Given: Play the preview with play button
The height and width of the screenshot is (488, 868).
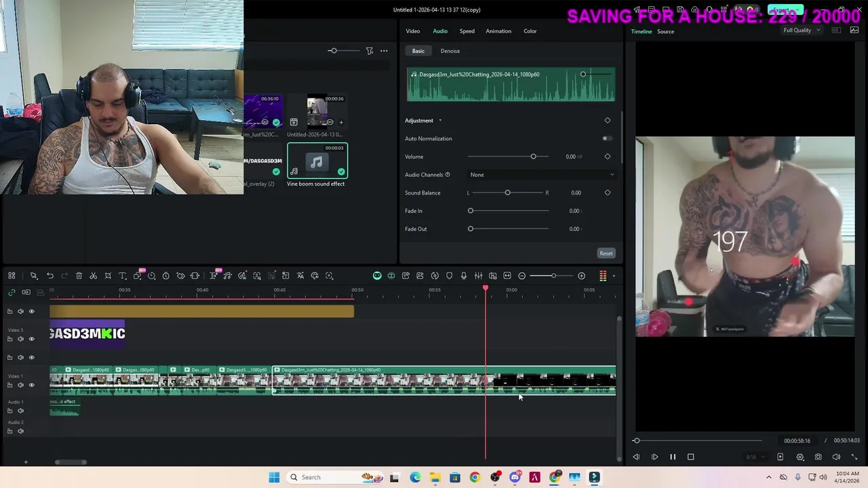Looking at the screenshot, I should [x=654, y=457].
